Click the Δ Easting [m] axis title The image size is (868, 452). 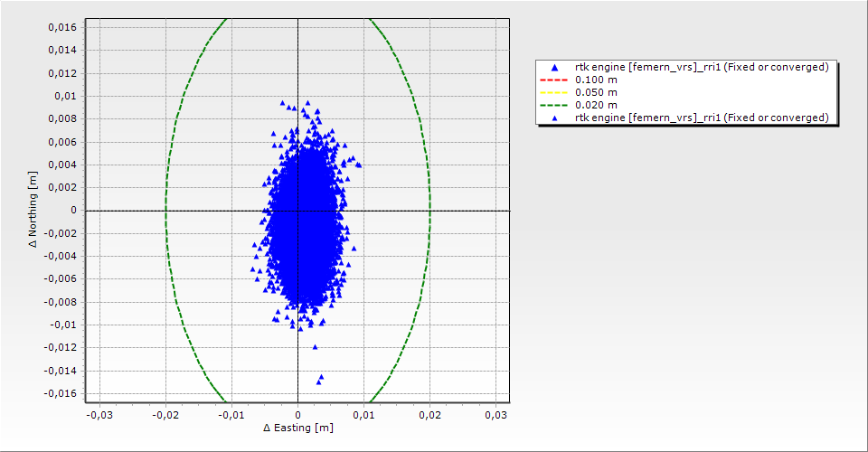point(297,428)
